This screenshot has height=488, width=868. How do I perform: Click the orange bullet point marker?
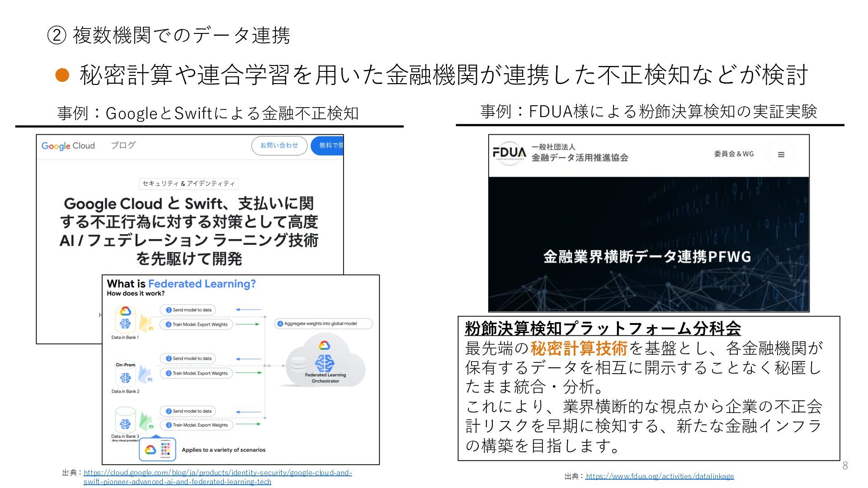click(62, 75)
